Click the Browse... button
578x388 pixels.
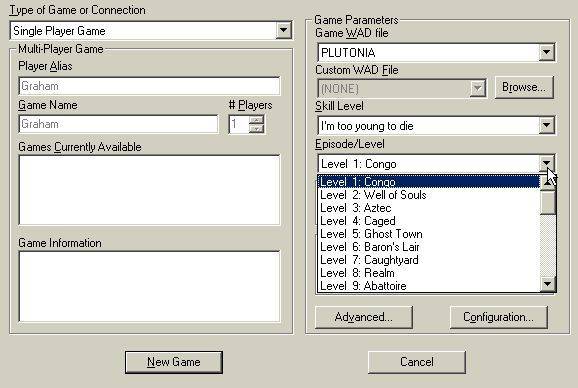[524, 87]
